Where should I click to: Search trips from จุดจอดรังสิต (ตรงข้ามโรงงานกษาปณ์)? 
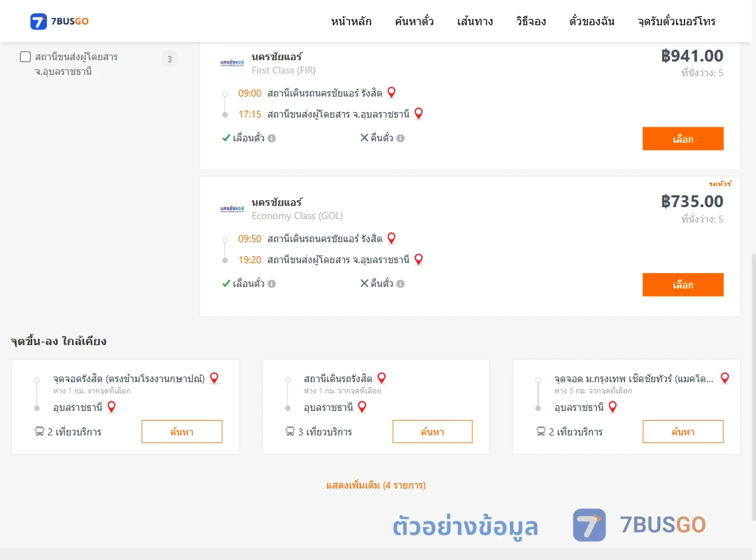[x=182, y=432]
